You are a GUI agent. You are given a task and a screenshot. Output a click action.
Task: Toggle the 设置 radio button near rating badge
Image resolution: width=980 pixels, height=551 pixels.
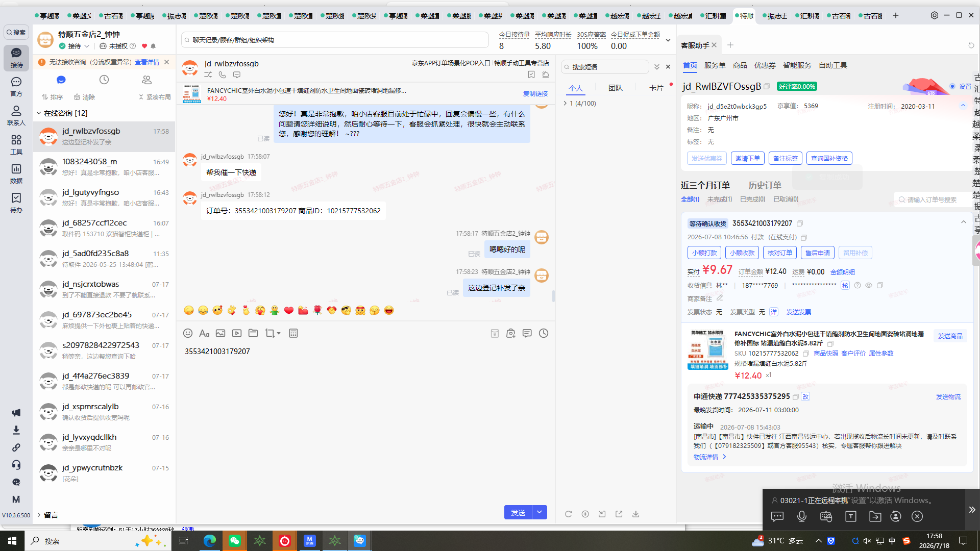click(952, 86)
